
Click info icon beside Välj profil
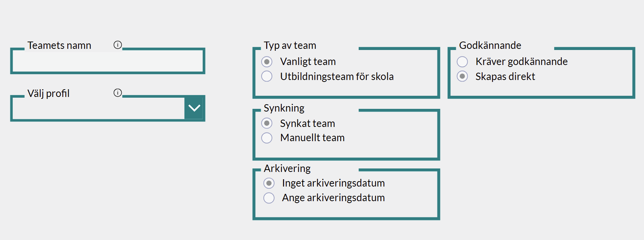[x=118, y=93]
